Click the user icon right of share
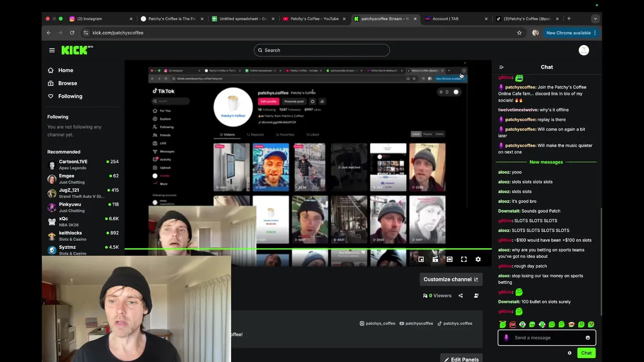Screen dimensions: 644x362 (x=476, y=296)
